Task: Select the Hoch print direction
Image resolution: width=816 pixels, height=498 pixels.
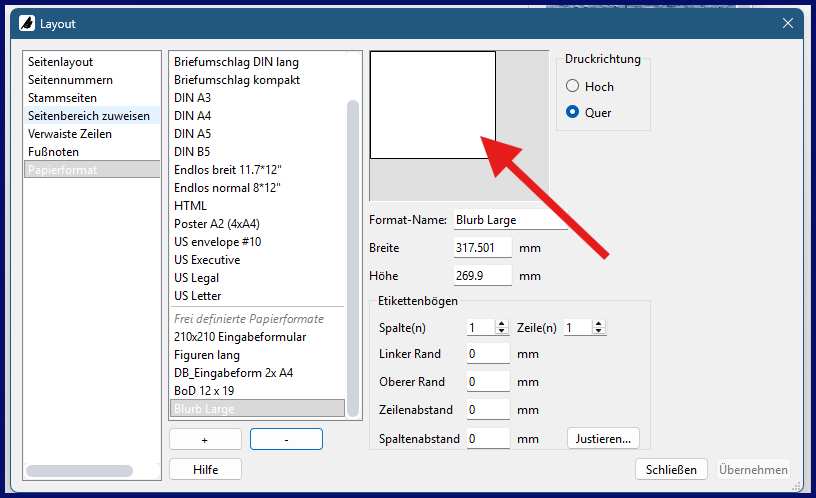Action: tap(573, 87)
